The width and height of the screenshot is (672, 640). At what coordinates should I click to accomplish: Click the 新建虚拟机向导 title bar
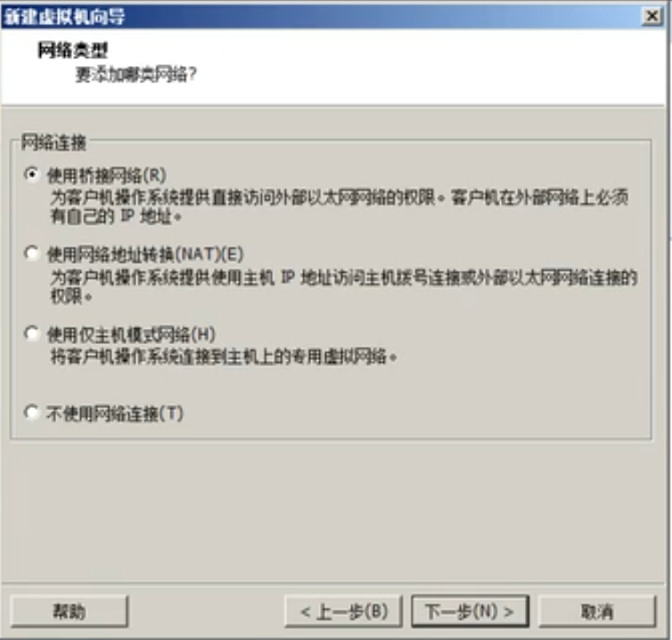[322, 16]
